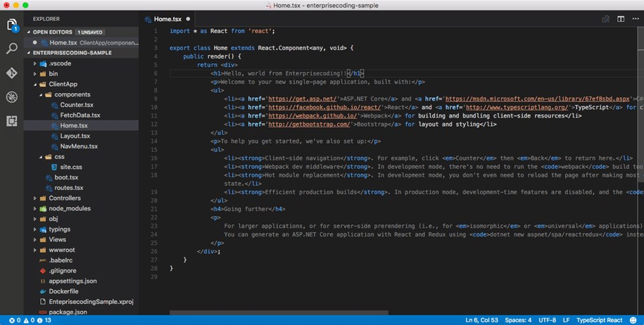Click the getbootstrap.com link in code
The height and width of the screenshot is (325, 644).
[309, 125]
